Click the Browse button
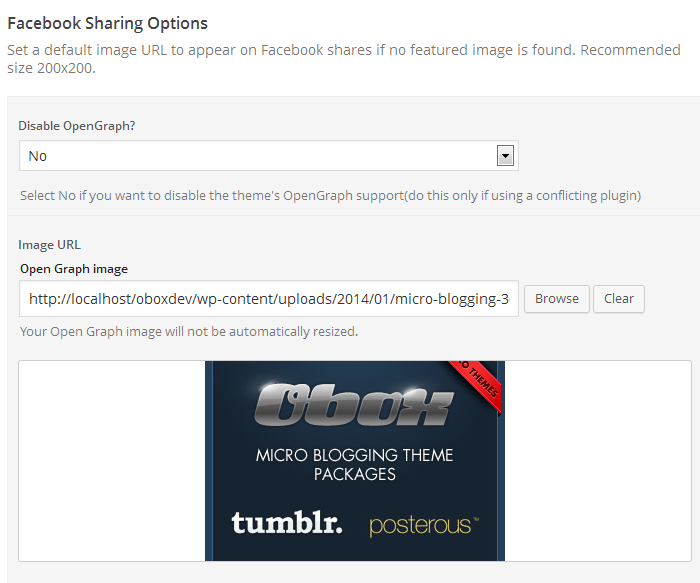This screenshot has width=700, height=583. tap(557, 299)
